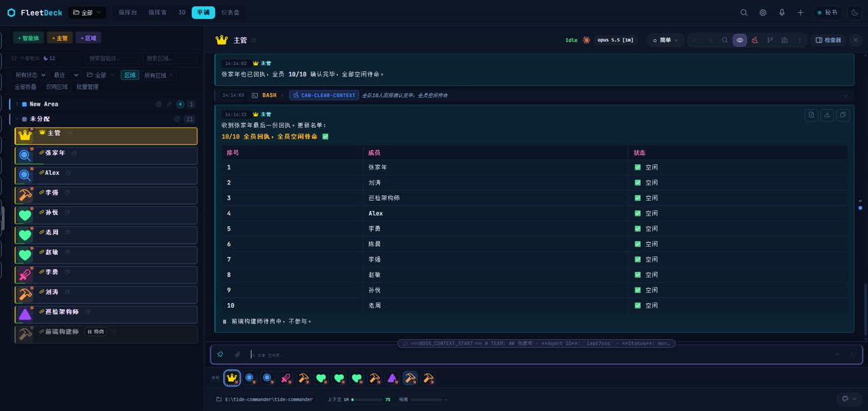Viewport: 868px width, 411px height.
Task: Switch to the 指挥台 tab
Action: pos(127,12)
